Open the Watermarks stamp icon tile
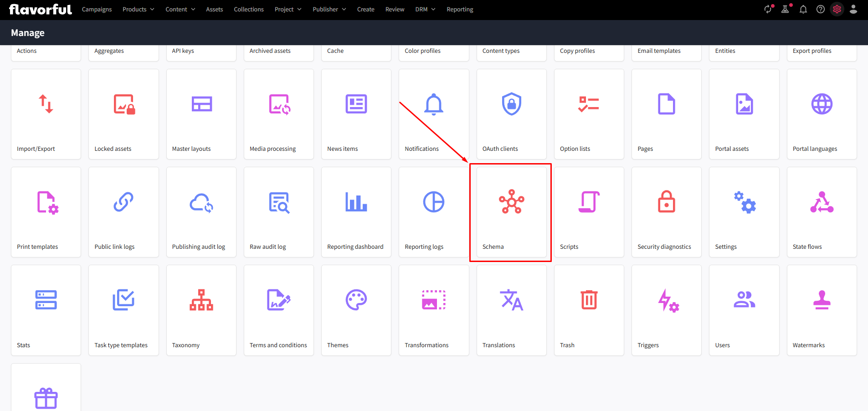The width and height of the screenshot is (868, 411). tap(822, 300)
